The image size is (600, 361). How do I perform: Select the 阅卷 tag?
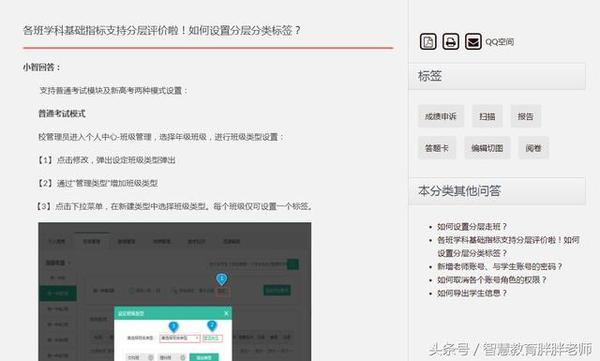[533, 148]
